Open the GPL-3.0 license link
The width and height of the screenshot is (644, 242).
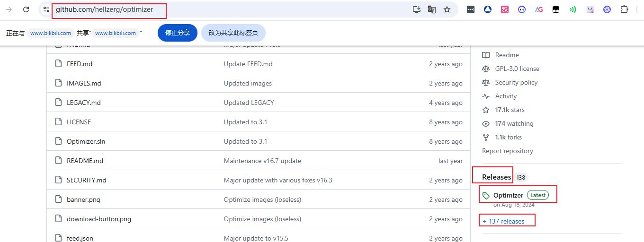(517, 69)
